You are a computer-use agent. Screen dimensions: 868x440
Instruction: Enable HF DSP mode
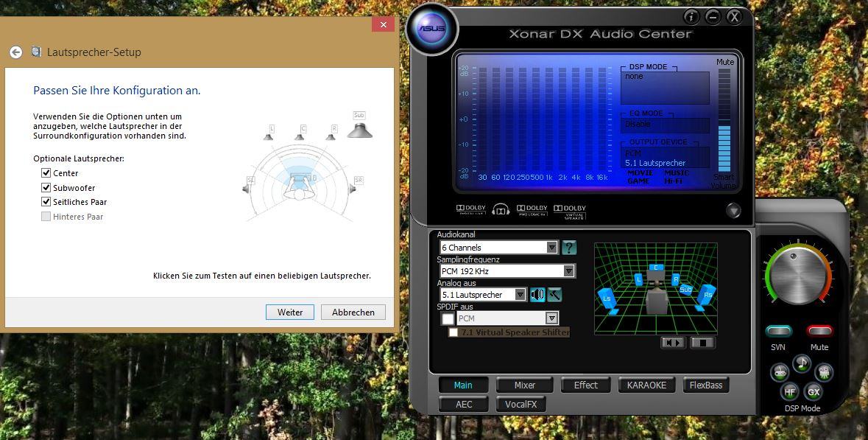(790, 392)
